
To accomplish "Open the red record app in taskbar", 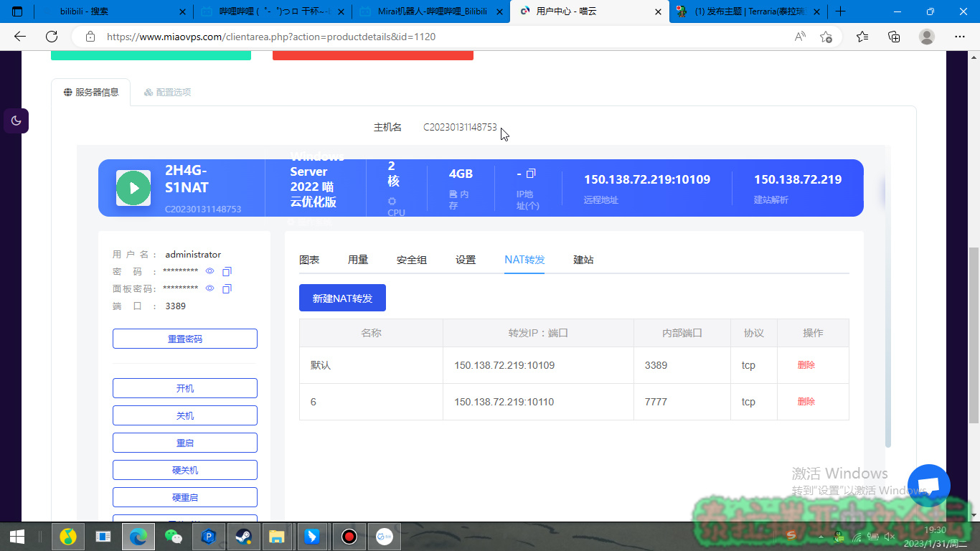I will (349, 537).
